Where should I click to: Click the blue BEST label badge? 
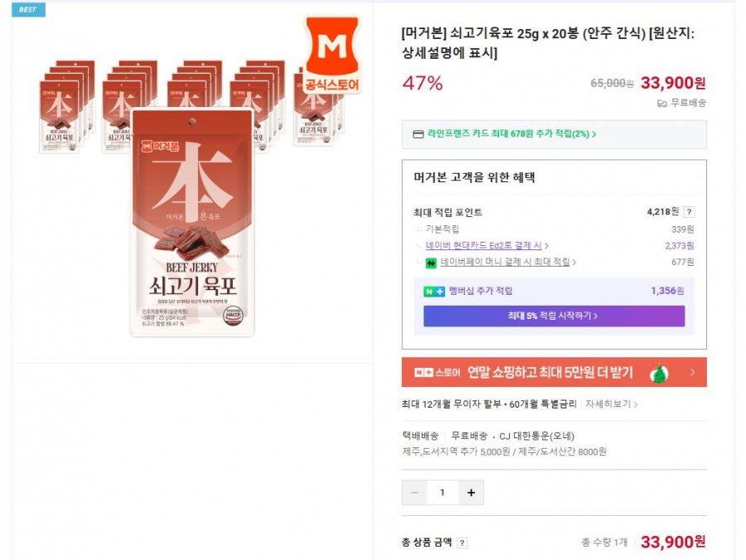point(28,9)
